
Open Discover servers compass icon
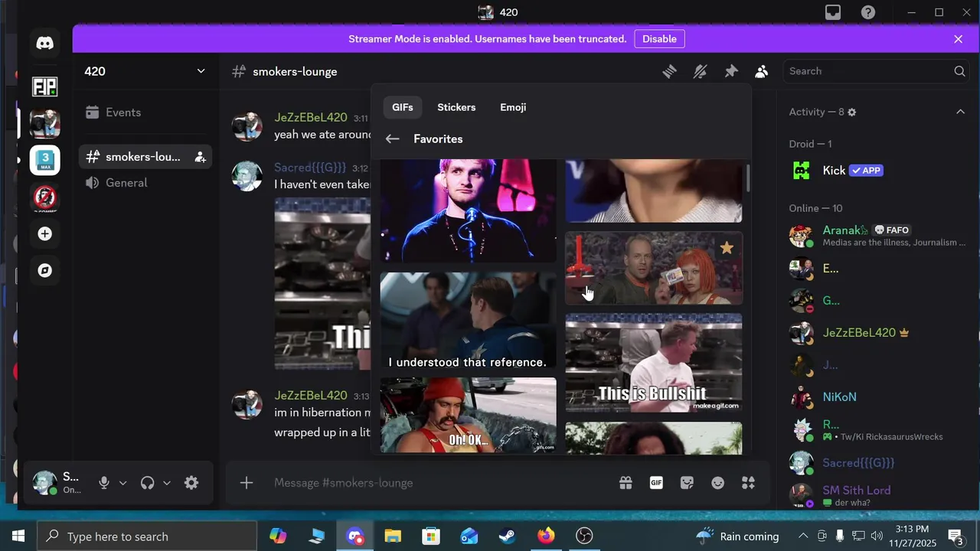point(45,270)
